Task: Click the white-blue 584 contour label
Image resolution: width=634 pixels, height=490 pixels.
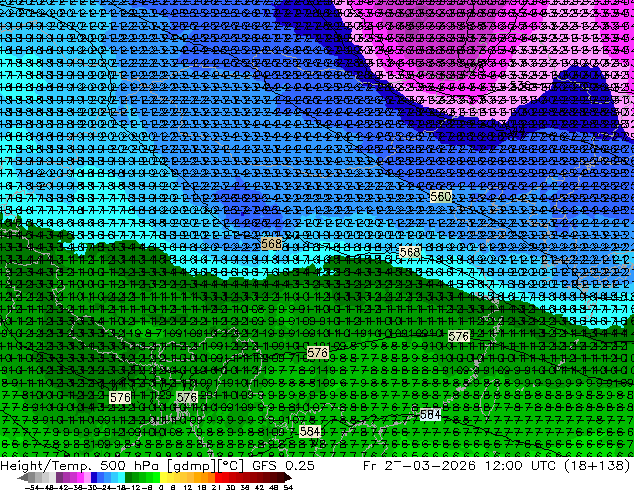Action: pyautogui.click(x=430, y=414)
